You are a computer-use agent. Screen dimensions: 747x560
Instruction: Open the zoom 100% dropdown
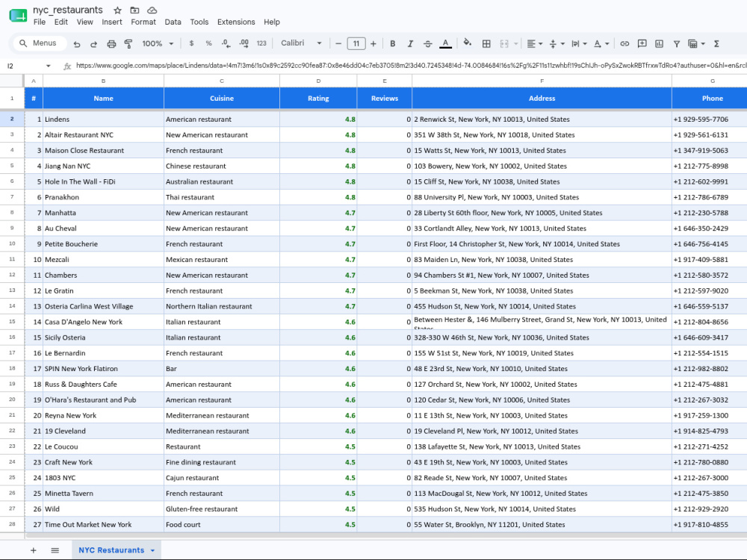pos(158,43)
